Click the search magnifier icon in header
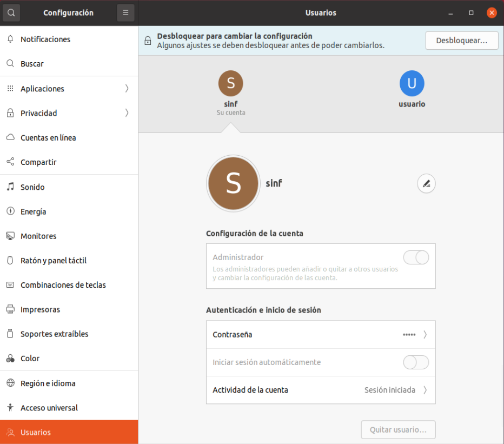Viewport: 504px width, 444px height. (11, 12)
